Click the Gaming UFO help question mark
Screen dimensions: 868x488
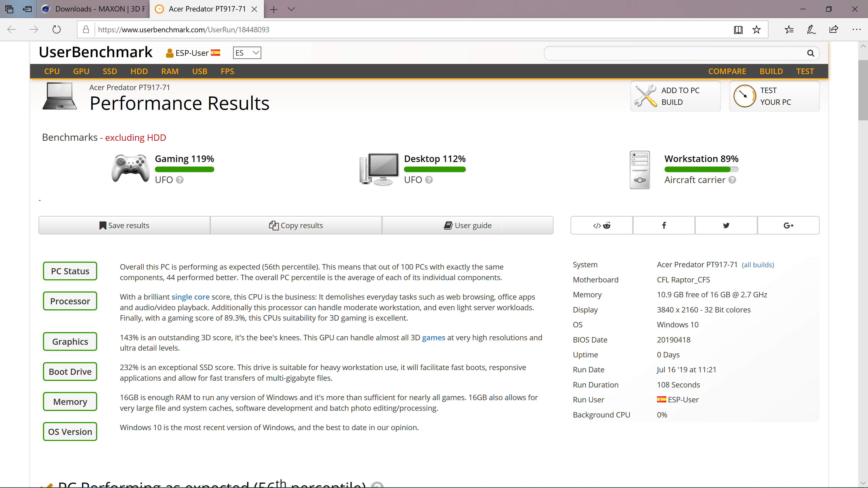click(180, 180)
